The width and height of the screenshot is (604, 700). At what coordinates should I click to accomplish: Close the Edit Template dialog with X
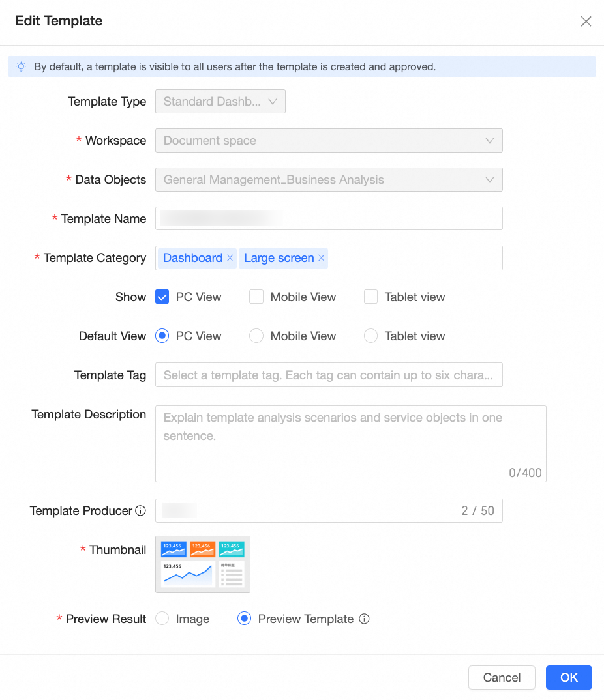coord(586,22)
